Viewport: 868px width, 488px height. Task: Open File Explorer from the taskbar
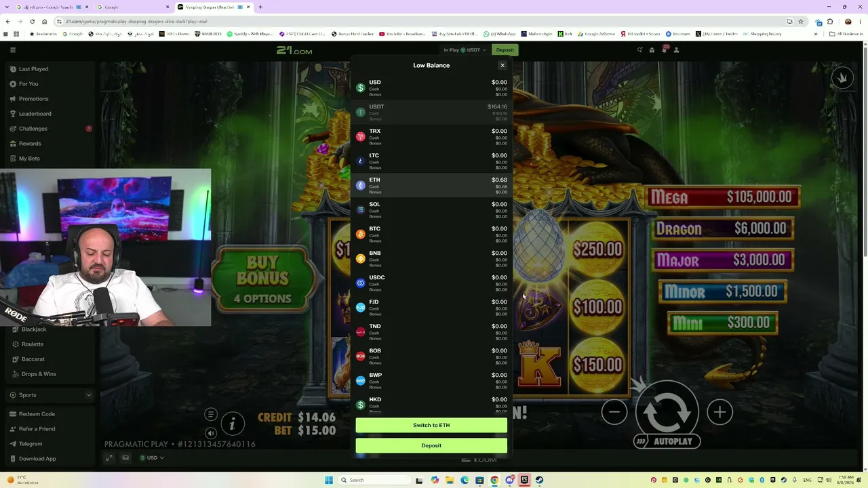450,480
